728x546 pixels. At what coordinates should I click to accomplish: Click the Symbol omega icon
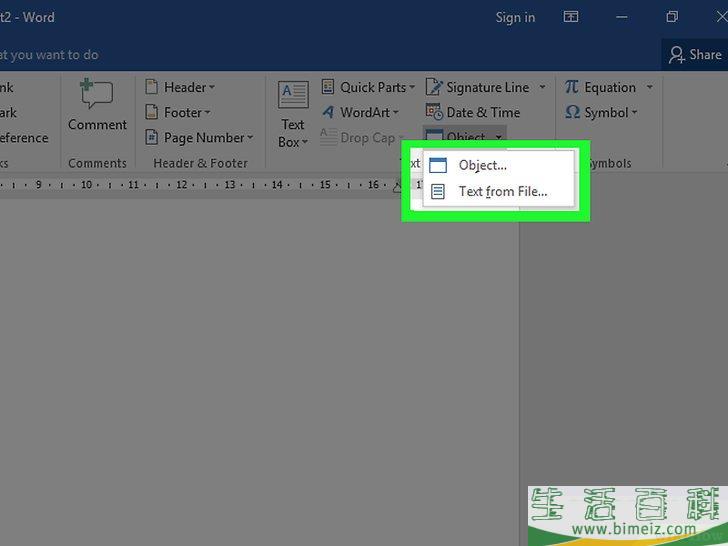[x=572, y=112]
